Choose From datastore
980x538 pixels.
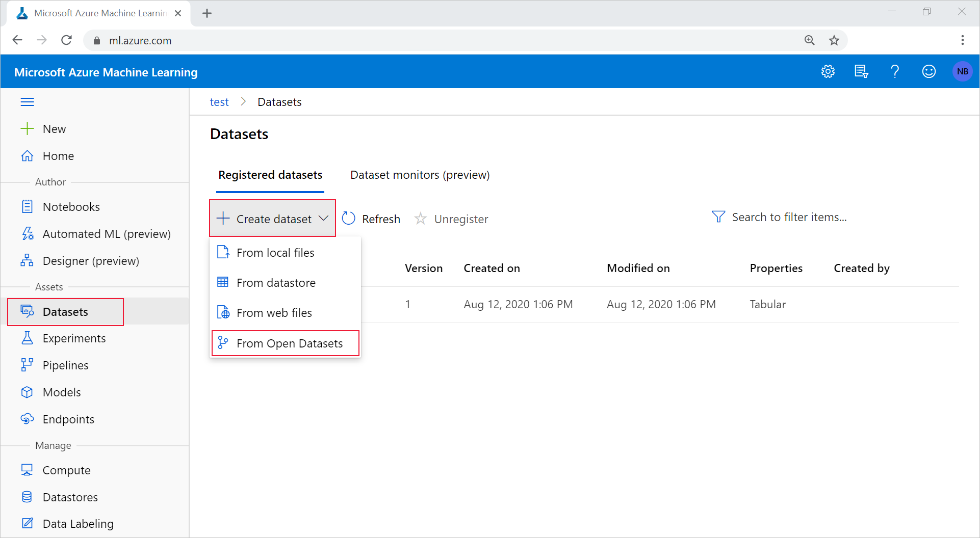coord(285,283)
